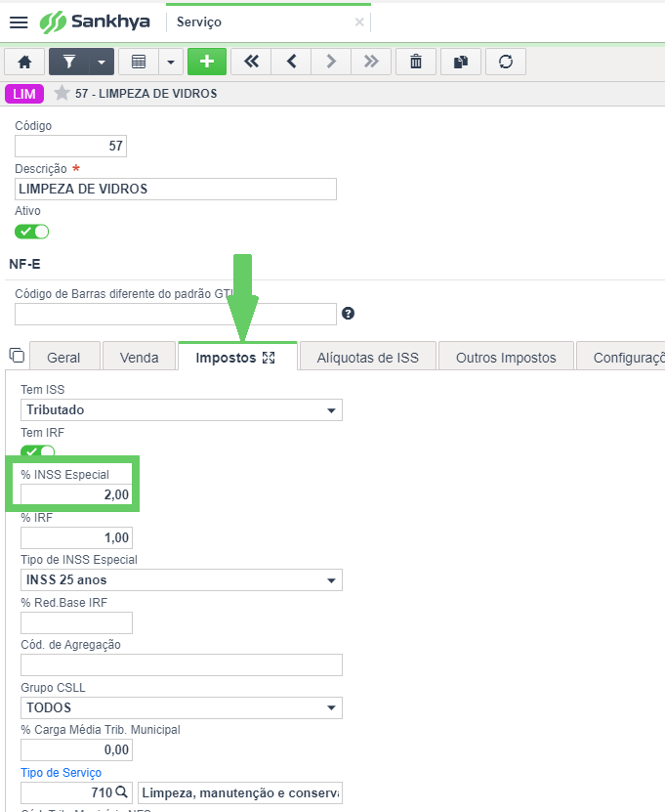Open help for barcode field
This screenshot has height=812, width=665.
tap(349, 314)
